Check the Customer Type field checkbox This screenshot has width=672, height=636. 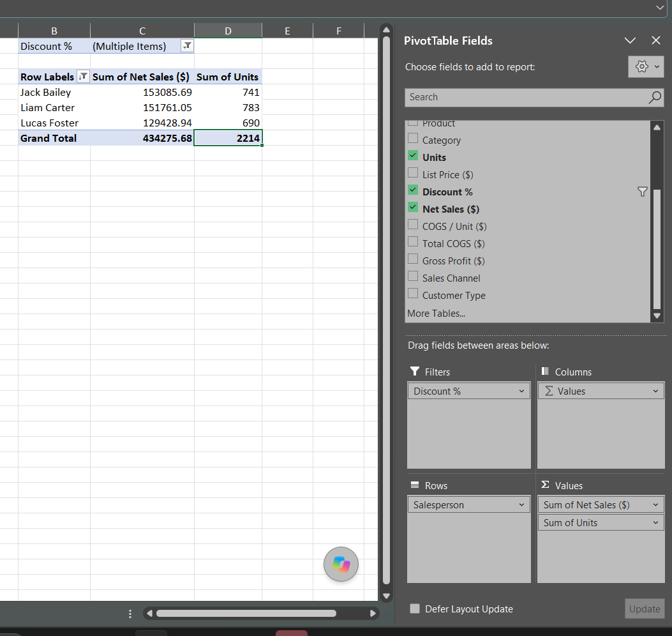coord(413,294)
